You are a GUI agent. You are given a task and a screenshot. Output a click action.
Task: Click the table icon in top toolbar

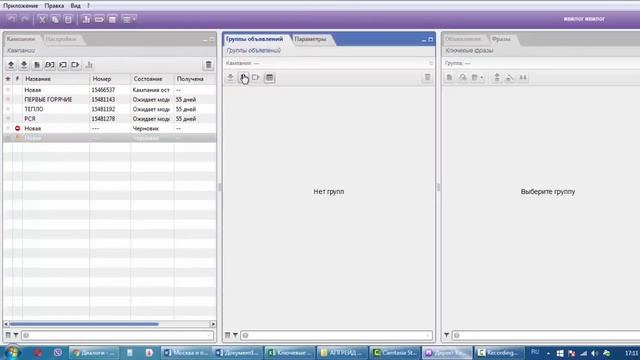[112, 19]
